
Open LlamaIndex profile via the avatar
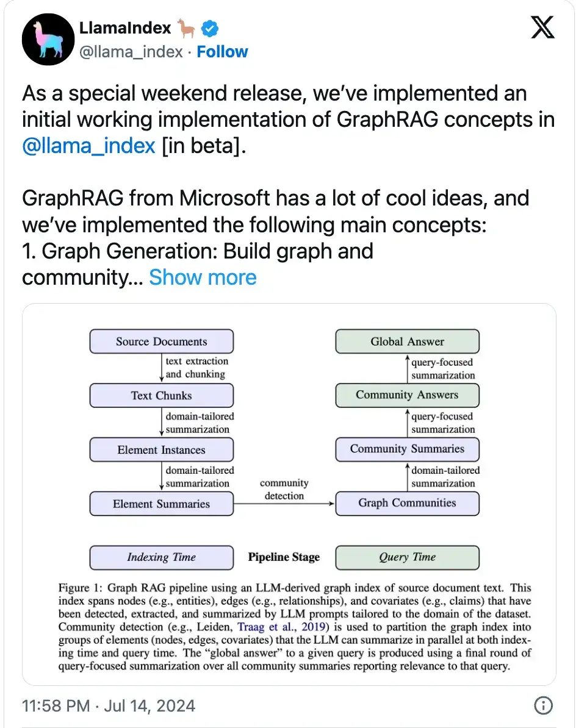point(48,39)
